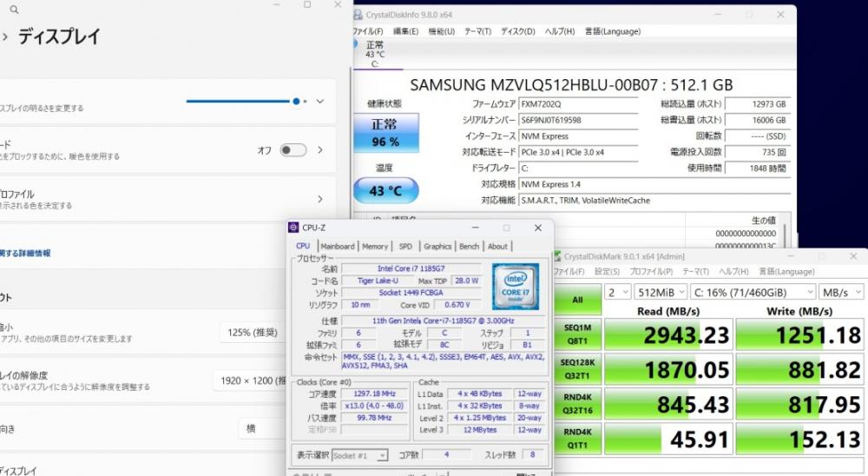This screenshot has width=868, height=476.
Task: Open the display orientation dropdown showing 横
Action: point(263,428)
